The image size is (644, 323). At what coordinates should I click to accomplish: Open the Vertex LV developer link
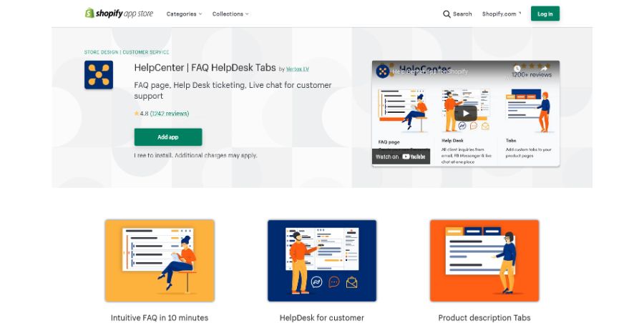coord(298,69)
